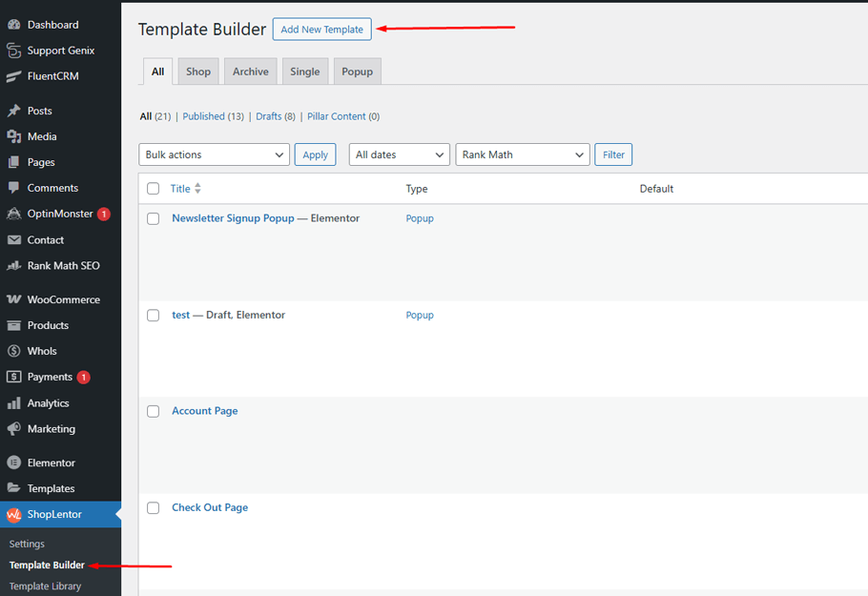This screenshot has height=596, width=868.
Task: Click the Template Builder page heading
Action: 202,30
